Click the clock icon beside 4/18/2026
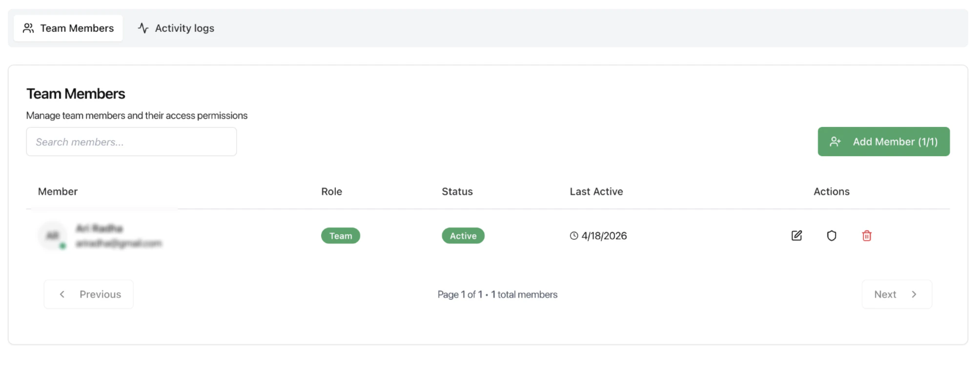 pos(574,236)
